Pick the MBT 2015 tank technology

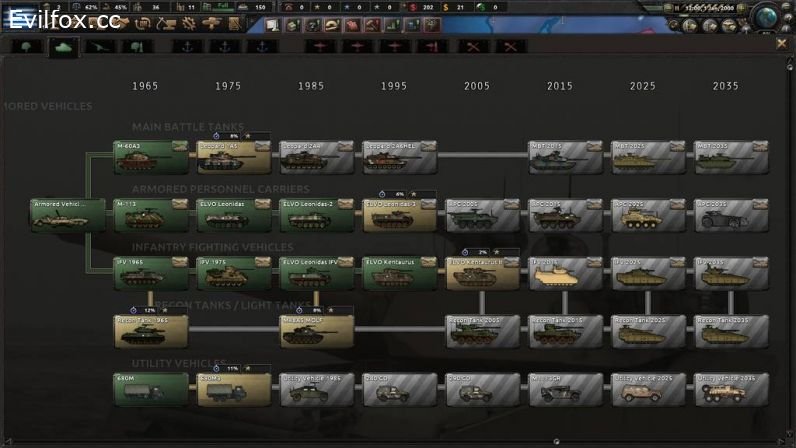coord(565,157)
